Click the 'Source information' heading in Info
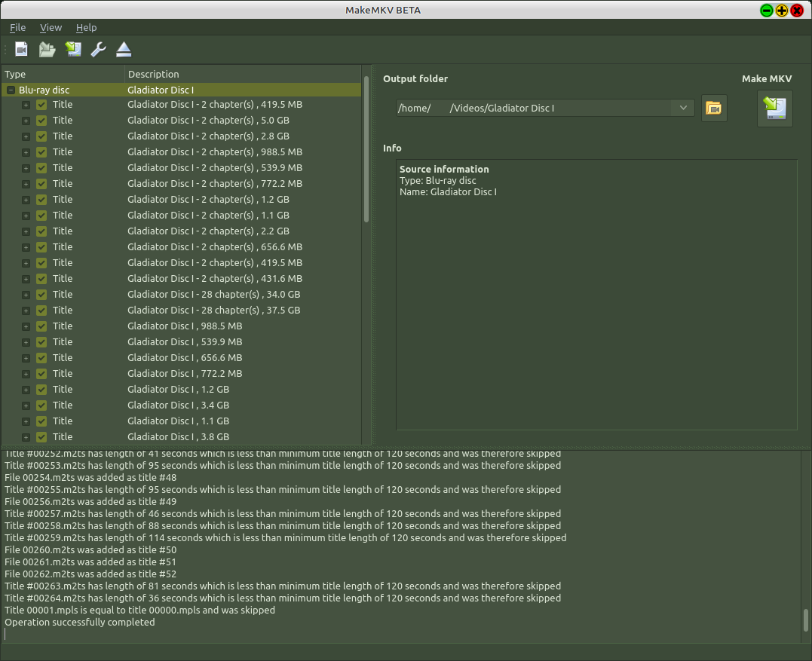 [x=444, y=170]
